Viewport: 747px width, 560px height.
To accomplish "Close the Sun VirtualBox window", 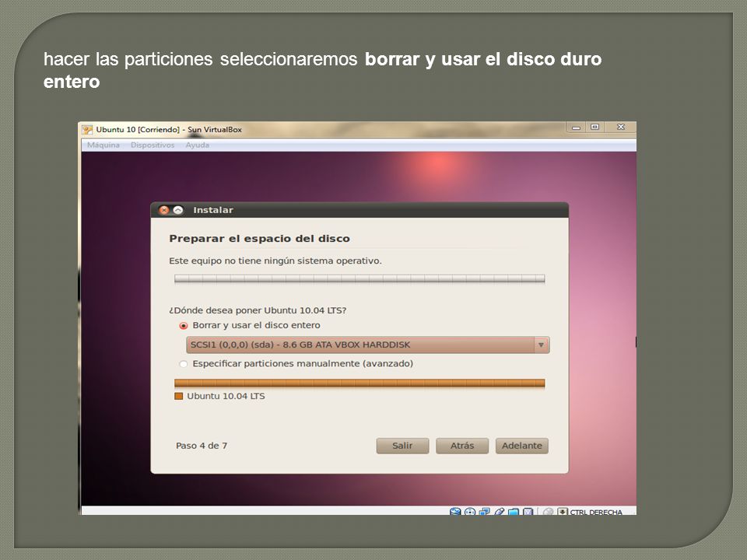I will pos(620,127).
